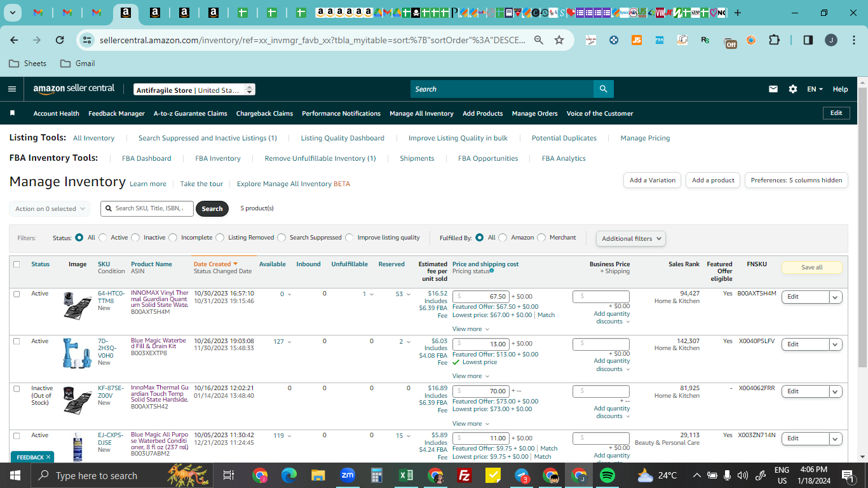Image resolution: width=868 pixels, height=488 pixels.
Task: Open the Sheets bookmark folder
Action: click(28, 64)
